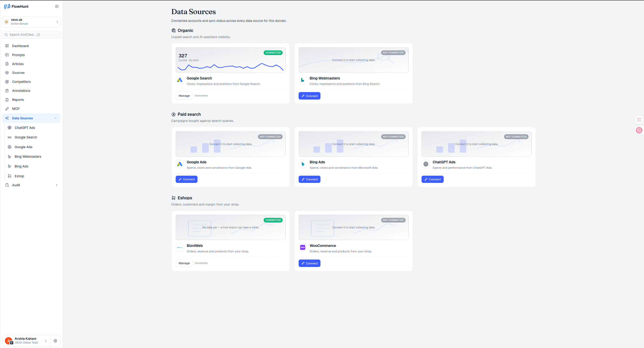Connect the Google Ads data source
Viewport: 644px width, 348px height.
tap(186, 179)
